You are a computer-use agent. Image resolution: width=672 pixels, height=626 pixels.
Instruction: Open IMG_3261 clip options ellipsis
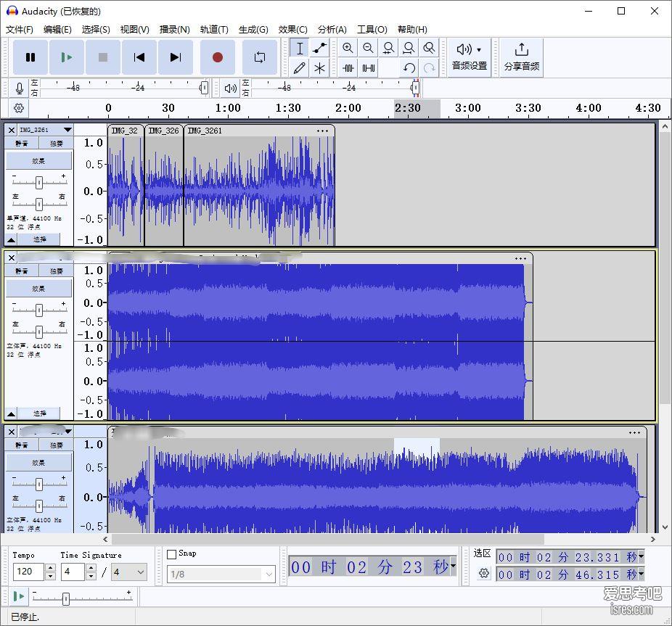[x=322, y=131]
